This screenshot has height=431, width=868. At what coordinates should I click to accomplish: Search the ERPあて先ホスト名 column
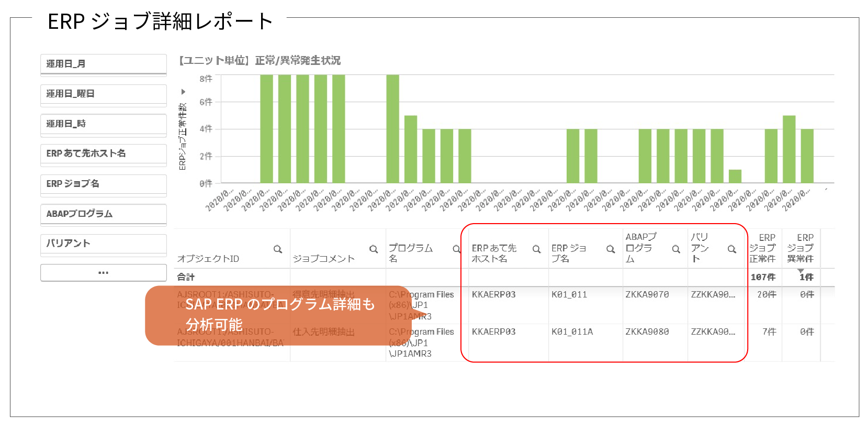coord(536,249)
